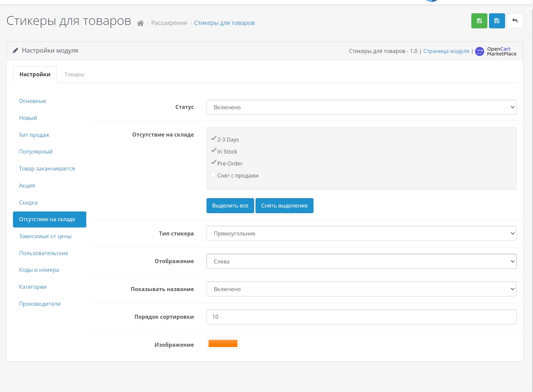Image resolution: width=533 pixels, height=392 pixels.
Task: Click the OpenCart MarketPlace logo
Action: [x=496, y=51]
